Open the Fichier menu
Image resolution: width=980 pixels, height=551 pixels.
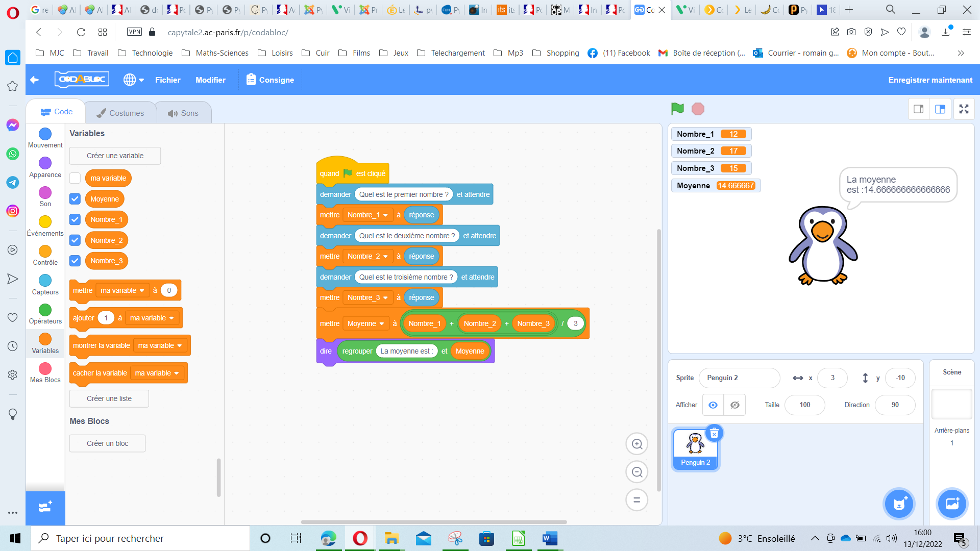point(167,80)
